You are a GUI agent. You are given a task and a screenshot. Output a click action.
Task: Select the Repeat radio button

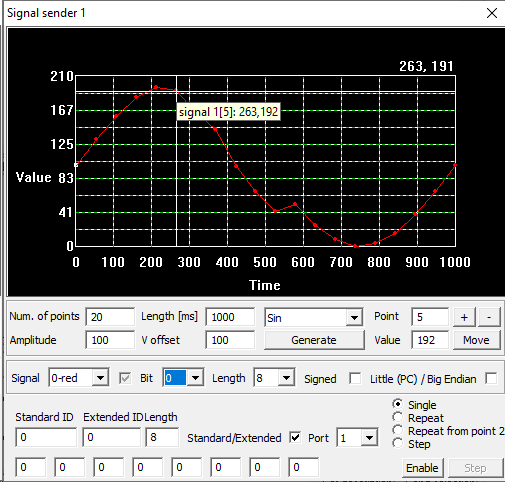point(397,417)
